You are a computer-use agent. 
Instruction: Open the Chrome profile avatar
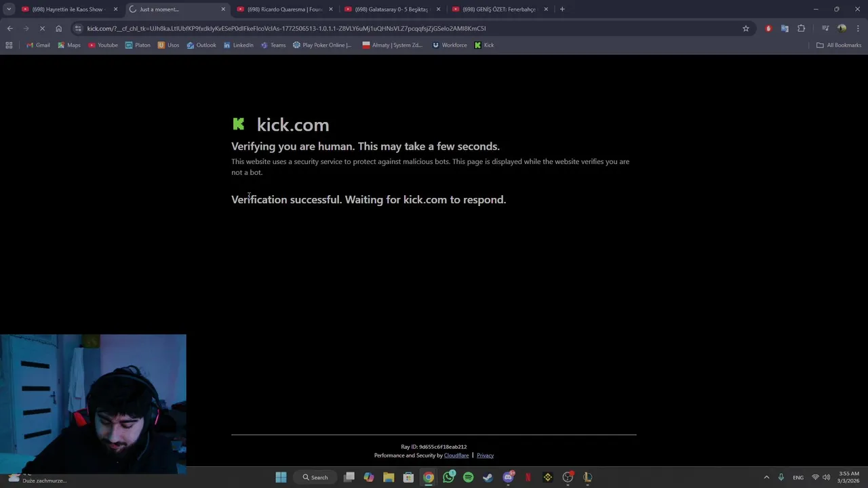coord(842,28)
